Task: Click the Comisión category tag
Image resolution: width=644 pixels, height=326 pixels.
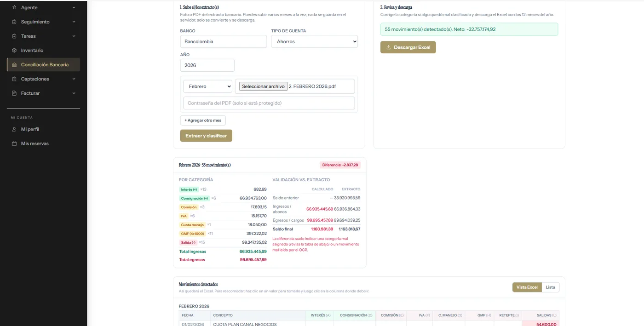Action: [189, 207]
